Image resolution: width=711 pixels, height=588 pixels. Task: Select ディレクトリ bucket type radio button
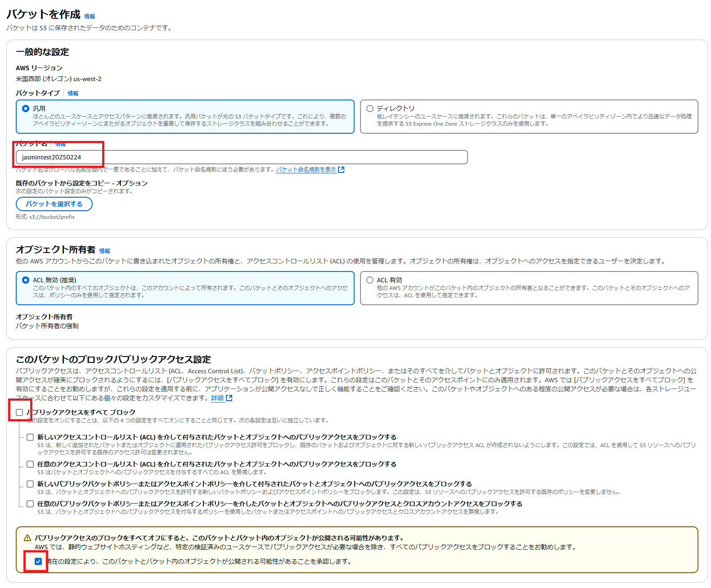[370, 109]
